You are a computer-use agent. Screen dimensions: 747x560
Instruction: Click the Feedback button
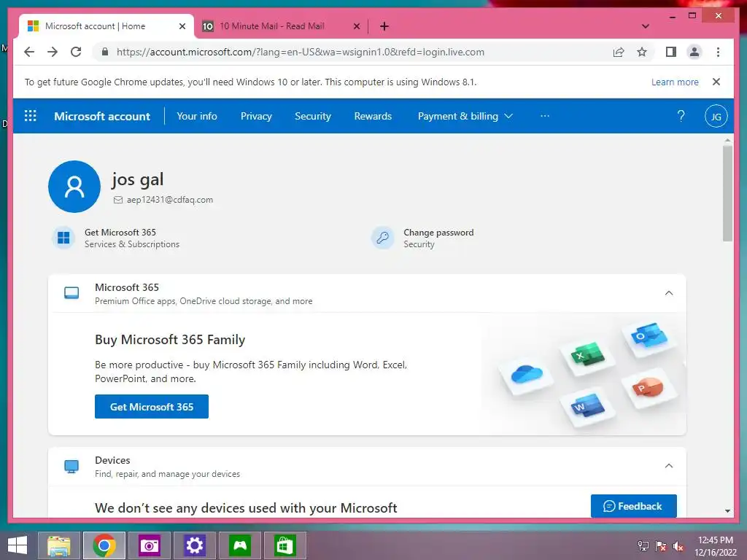(634, 506)
